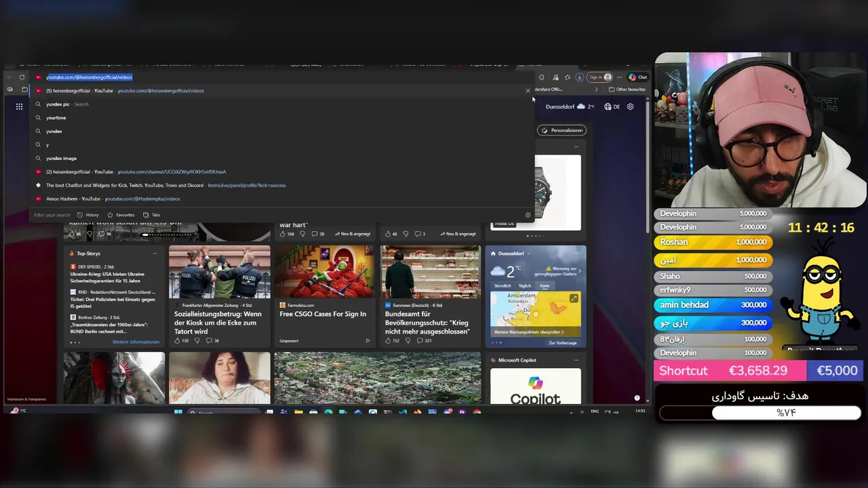The height and width of the screenshot is (488, 868).
Task: Like the Sozialleistungsbetrug article
Action: (x=182, y=340)
